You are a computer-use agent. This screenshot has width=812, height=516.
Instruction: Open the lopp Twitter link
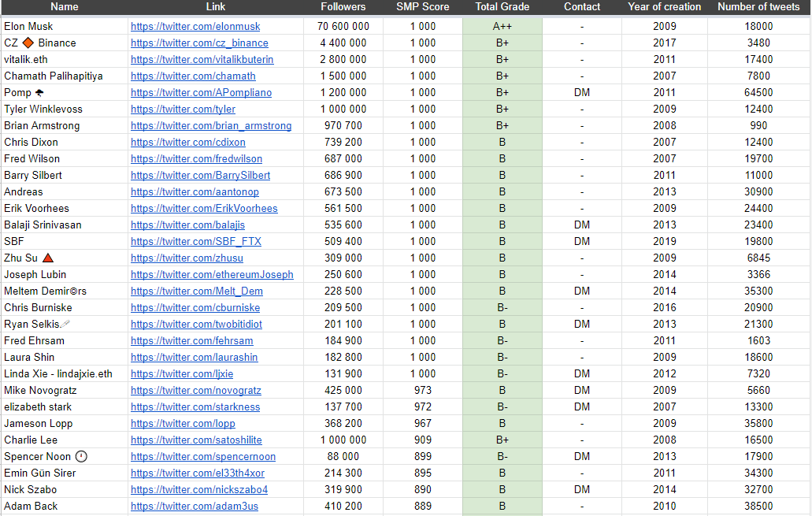click(183, 425)
